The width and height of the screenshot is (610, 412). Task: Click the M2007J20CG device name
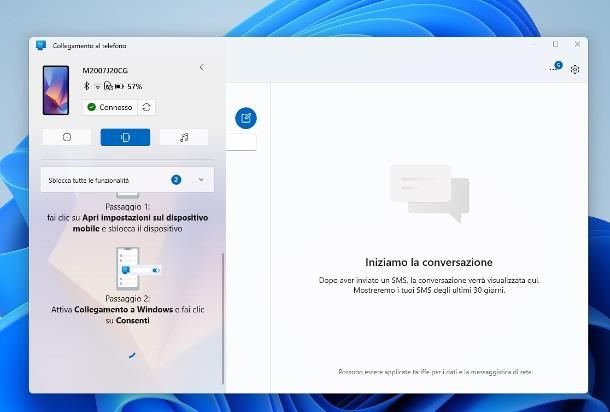click(105, 70)
